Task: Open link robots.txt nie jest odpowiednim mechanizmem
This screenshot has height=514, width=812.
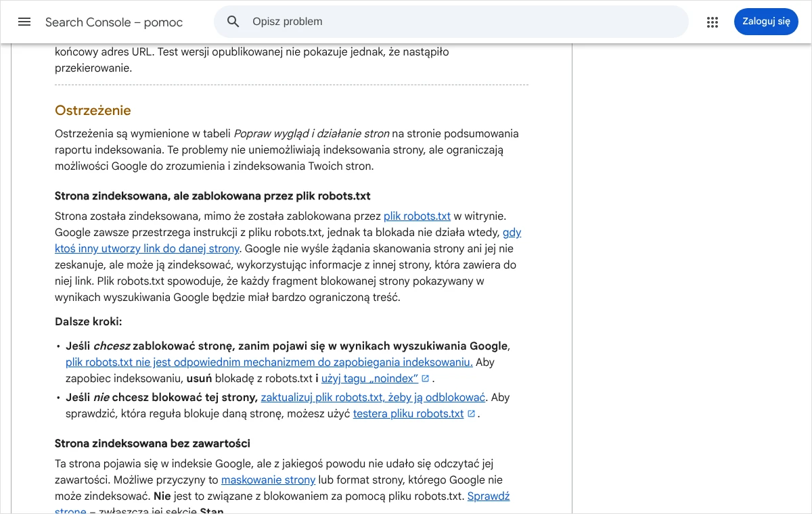Action: pyautogui.click(x=269, y=363)
